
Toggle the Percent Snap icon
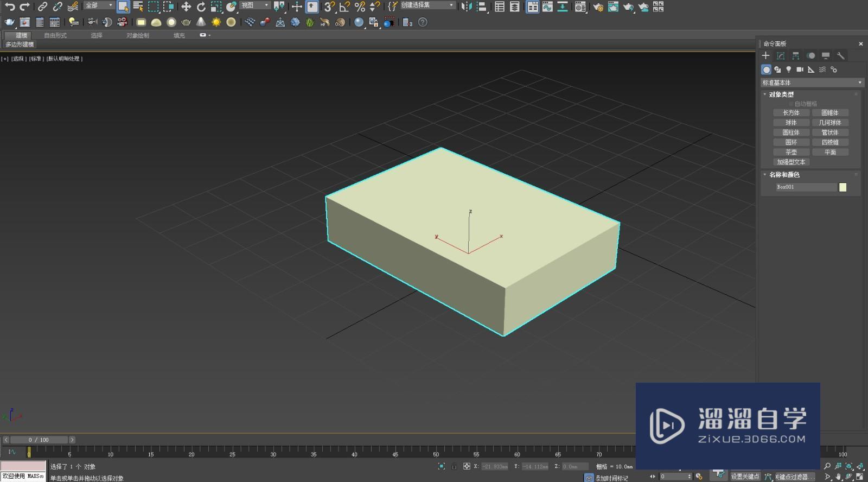pos(360,7)
